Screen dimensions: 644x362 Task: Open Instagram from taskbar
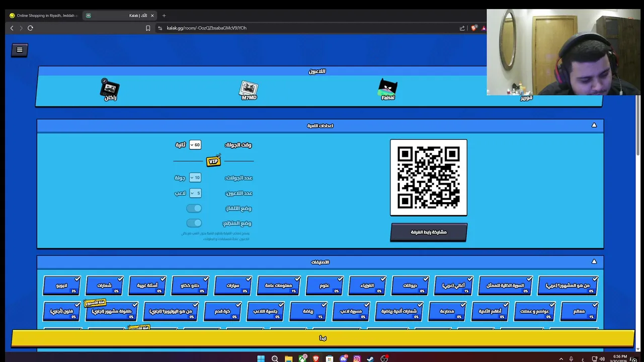[x=357, y=358]
